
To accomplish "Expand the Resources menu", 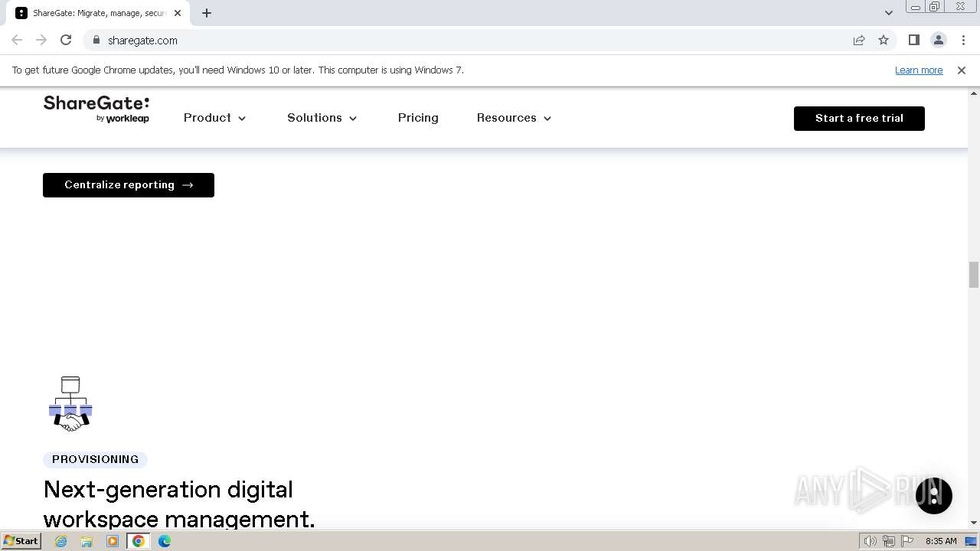I will [514, 118].
